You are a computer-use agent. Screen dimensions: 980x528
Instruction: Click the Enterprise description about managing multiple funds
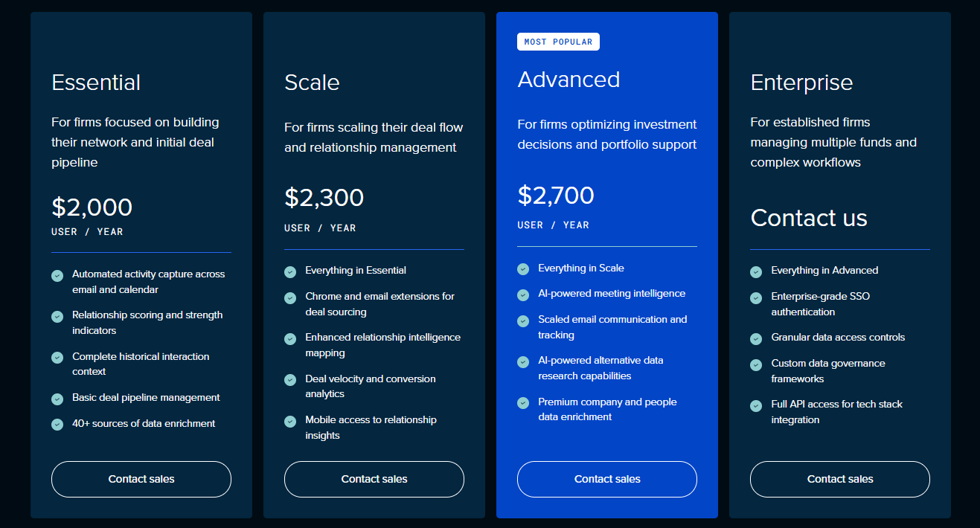coord(833,142)
